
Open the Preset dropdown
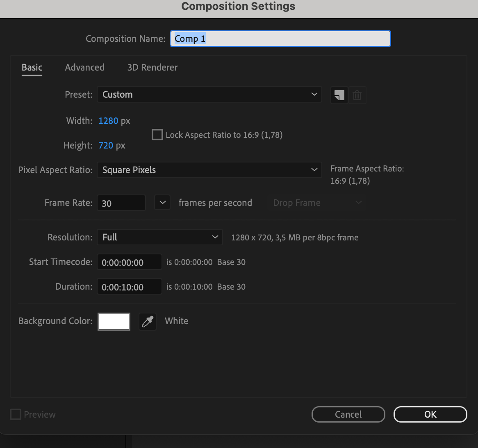209,94
